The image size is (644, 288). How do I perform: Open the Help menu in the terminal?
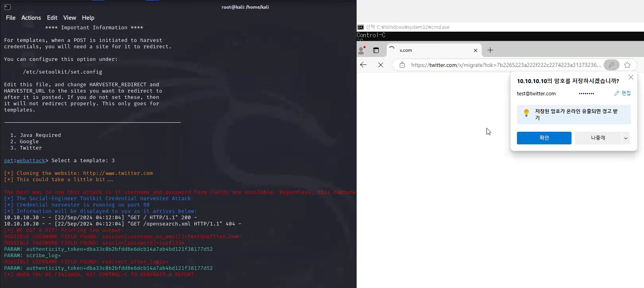click(88, 18)
